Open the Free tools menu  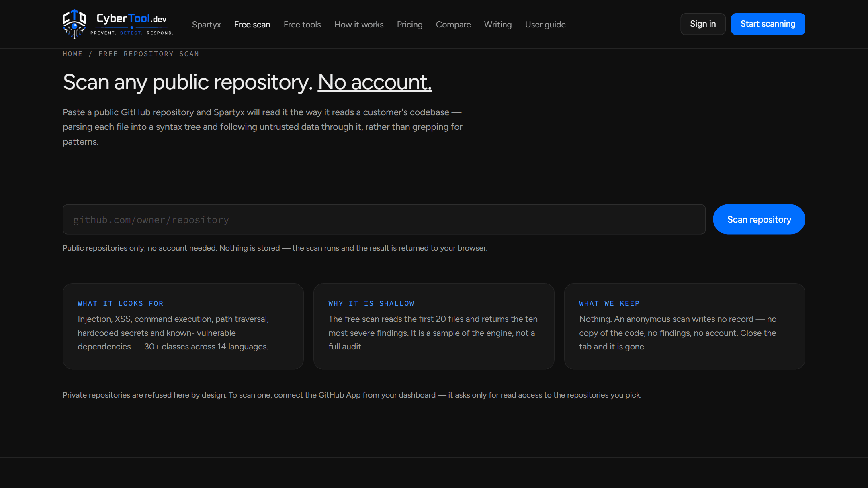(x=302, y=25)
